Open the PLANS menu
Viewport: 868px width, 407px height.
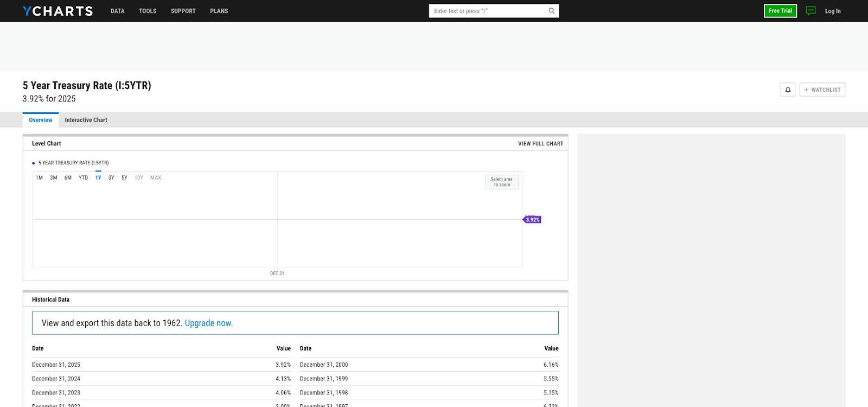pos(219,11)
